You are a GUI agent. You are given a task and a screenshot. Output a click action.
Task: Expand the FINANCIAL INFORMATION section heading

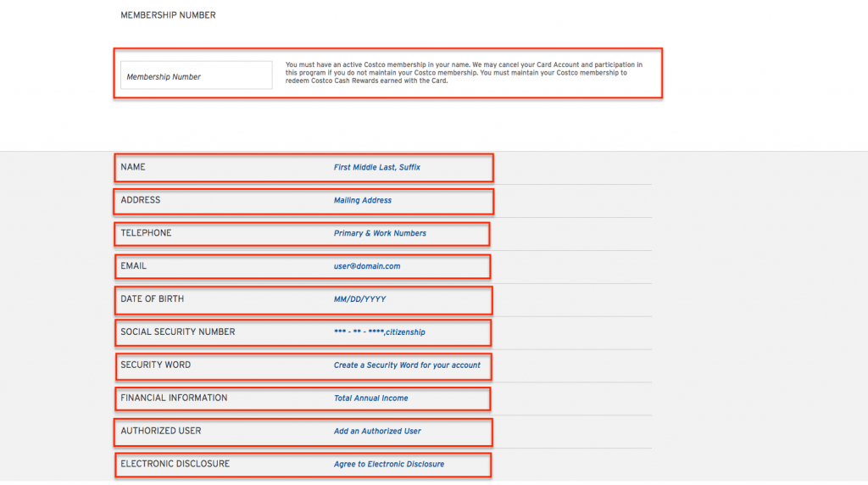[174, 399]
